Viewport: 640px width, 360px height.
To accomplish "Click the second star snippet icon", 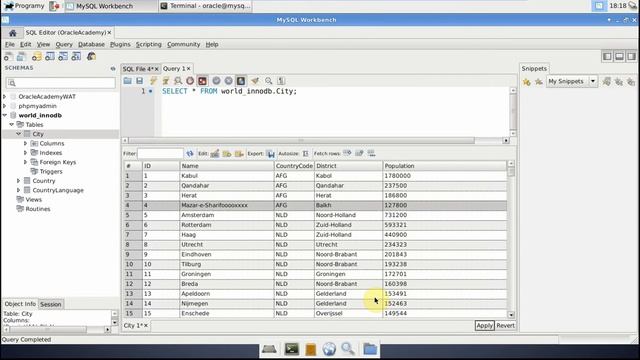I will tap(539, 82).
